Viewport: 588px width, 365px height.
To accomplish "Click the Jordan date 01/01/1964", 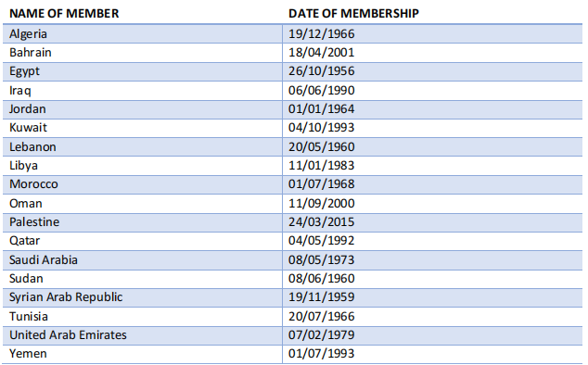I will tap(322, 109).
